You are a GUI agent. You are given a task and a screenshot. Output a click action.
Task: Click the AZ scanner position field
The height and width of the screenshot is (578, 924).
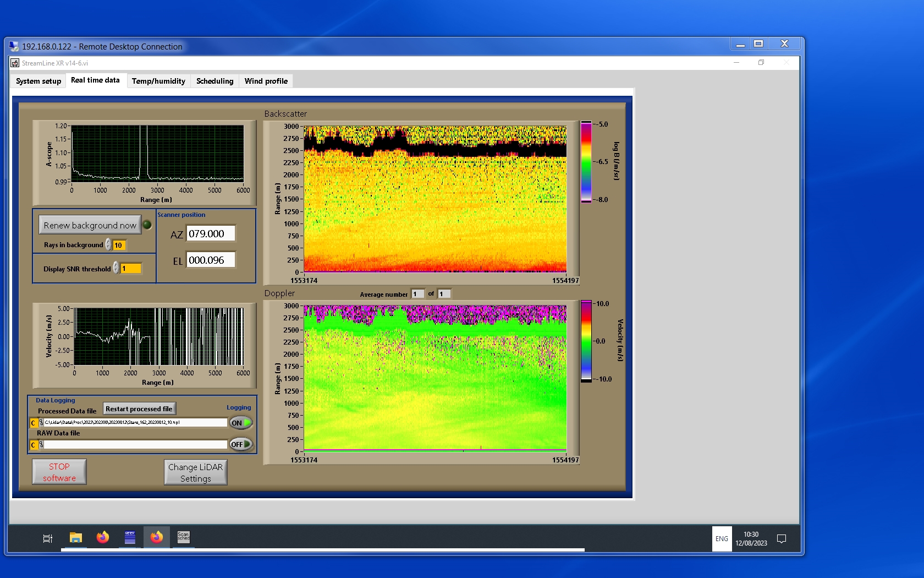(x=211, y=233)
